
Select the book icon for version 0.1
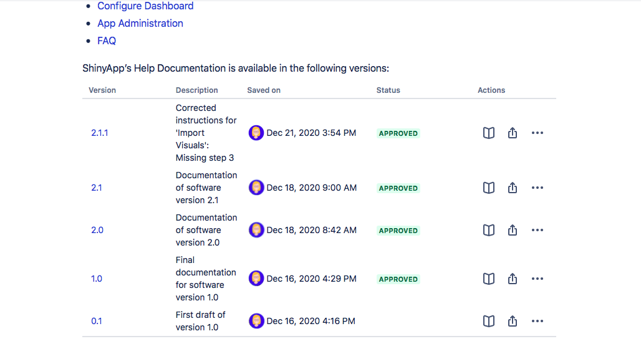click(x=488, y=321)
